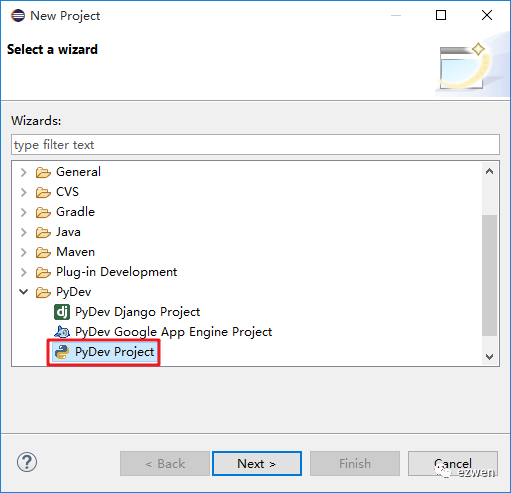This screenshot has height=493, width=511.
Task: Click the Plug-in Development folder icon
Action: click(x=43, y=272)
